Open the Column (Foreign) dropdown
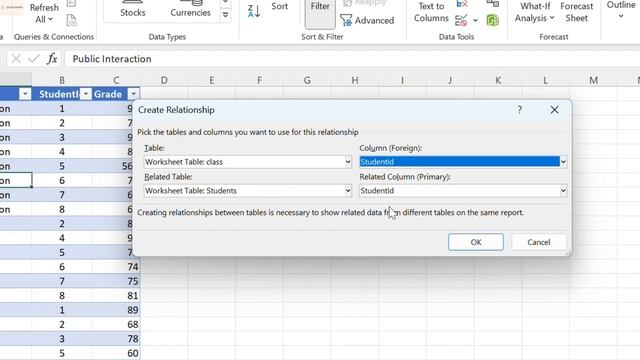The height and width of the screenshot is (360, 640). tap(563, 162)
